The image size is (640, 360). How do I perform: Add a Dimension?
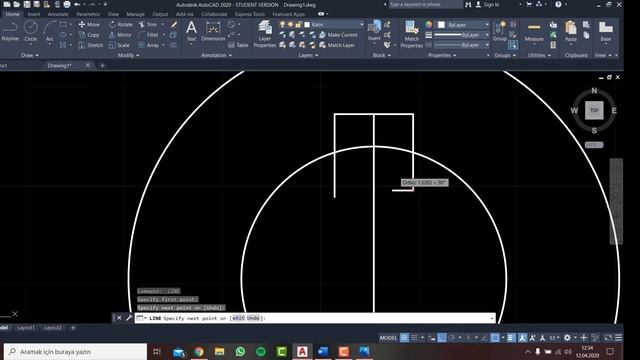point(213,31)
